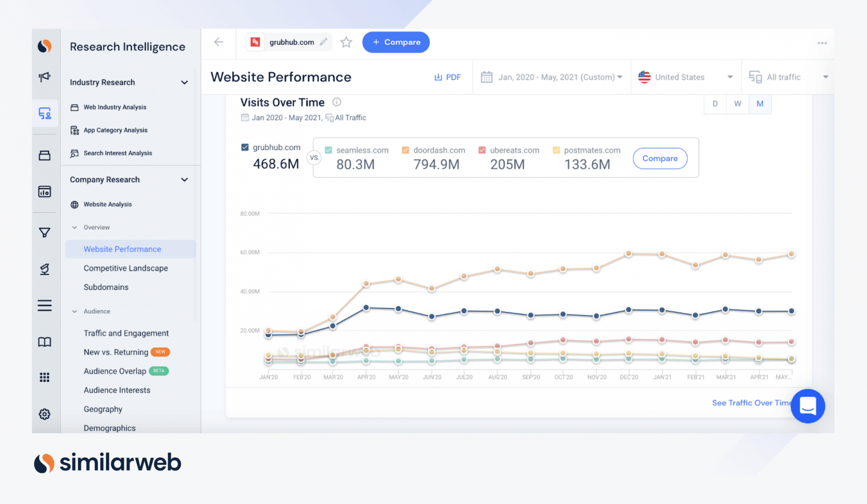Download the PDF report

448,77
